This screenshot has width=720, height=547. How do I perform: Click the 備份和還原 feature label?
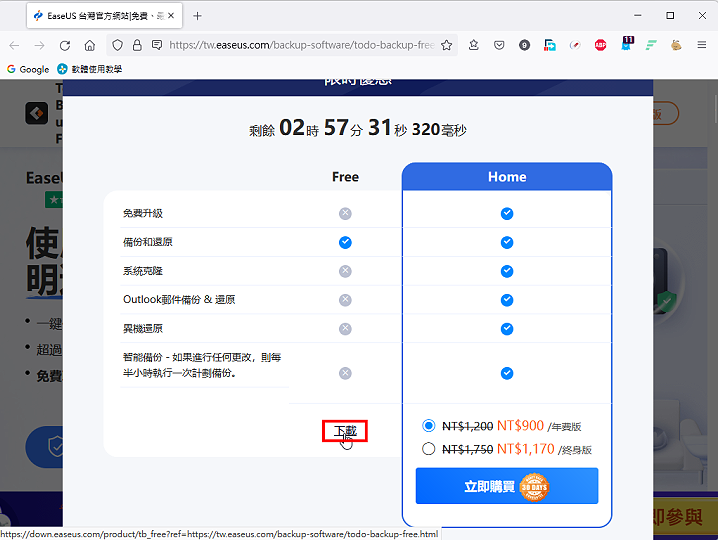147,242
